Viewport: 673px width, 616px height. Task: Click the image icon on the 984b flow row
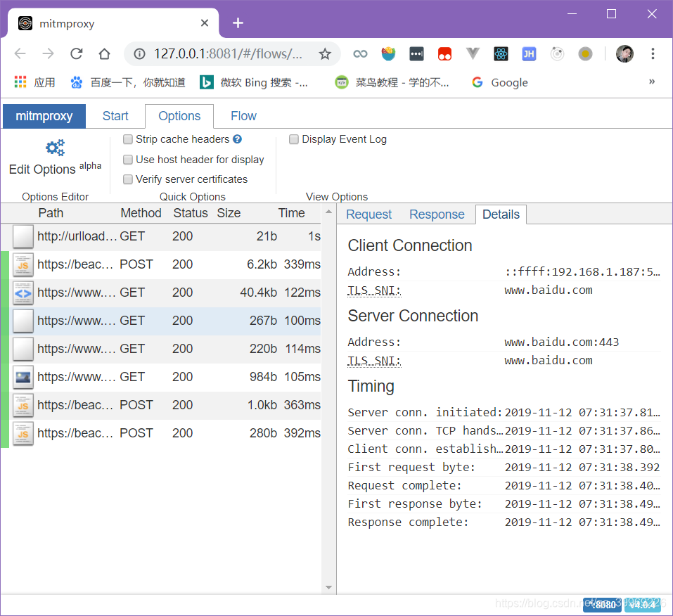[x=23, y=377]
